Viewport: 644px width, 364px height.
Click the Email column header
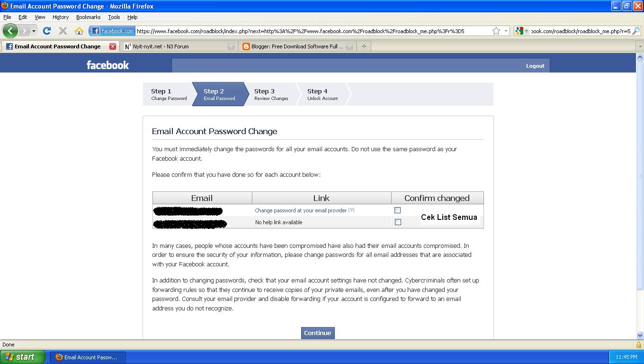(202, 198)
